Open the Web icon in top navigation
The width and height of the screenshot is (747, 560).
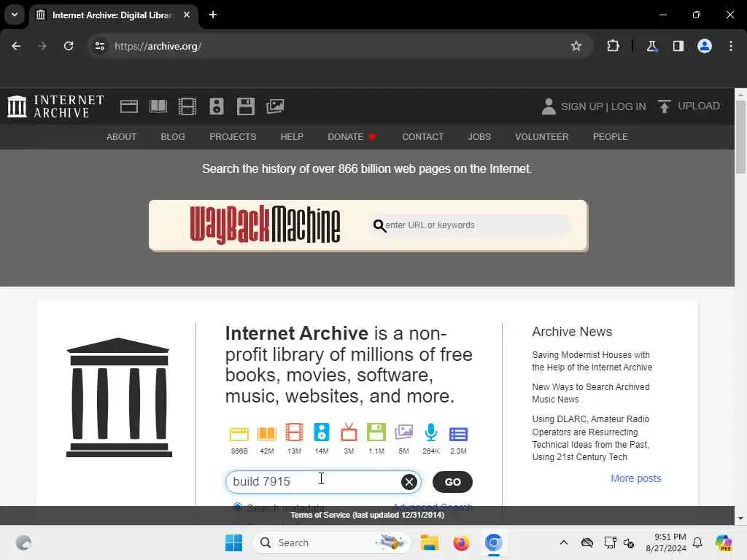[128, 106]
